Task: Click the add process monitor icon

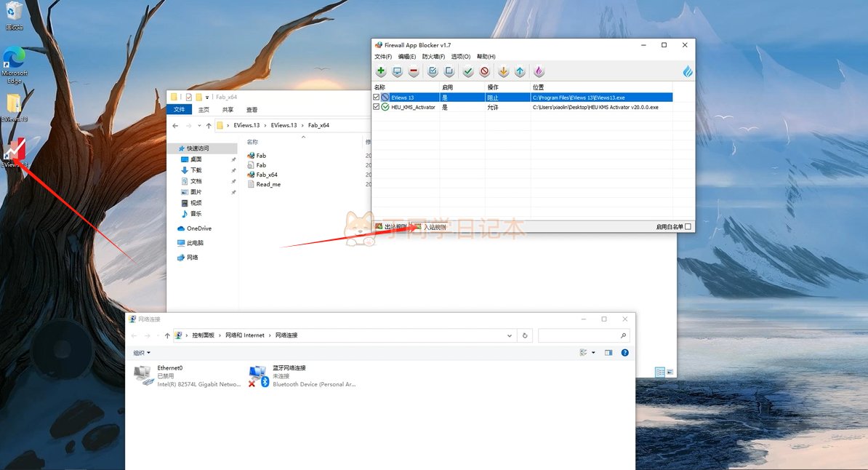Action: coord(397,71)
